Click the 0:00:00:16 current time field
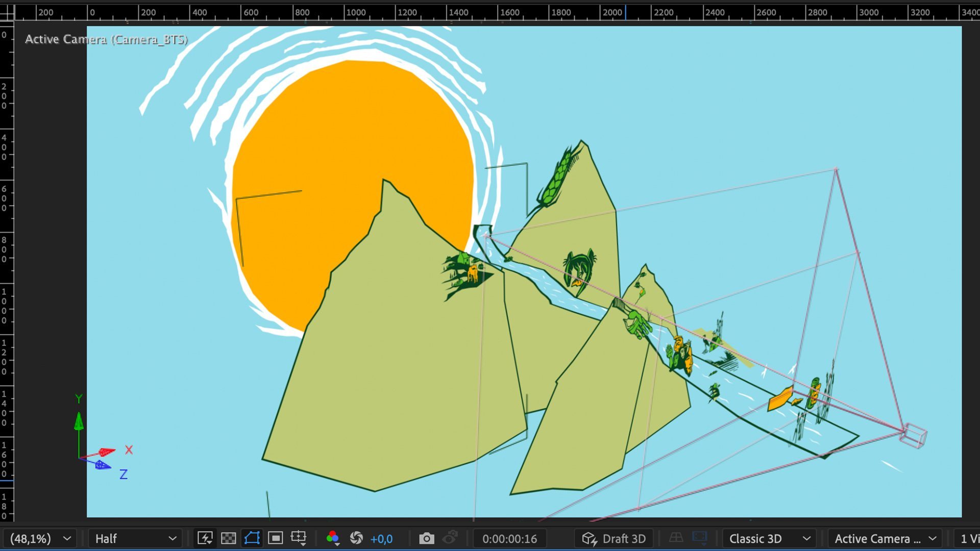The image size is (980, 551). 509,539
